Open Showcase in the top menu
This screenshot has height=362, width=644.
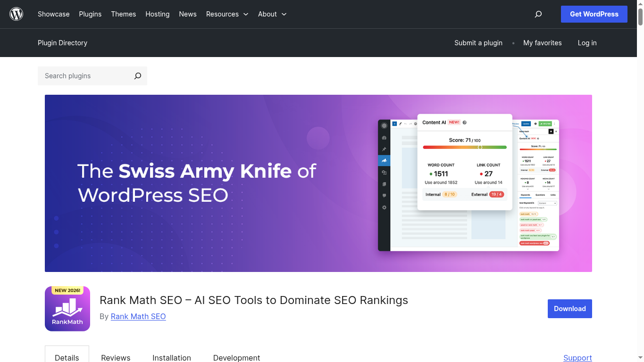click(x=54, y=14)
